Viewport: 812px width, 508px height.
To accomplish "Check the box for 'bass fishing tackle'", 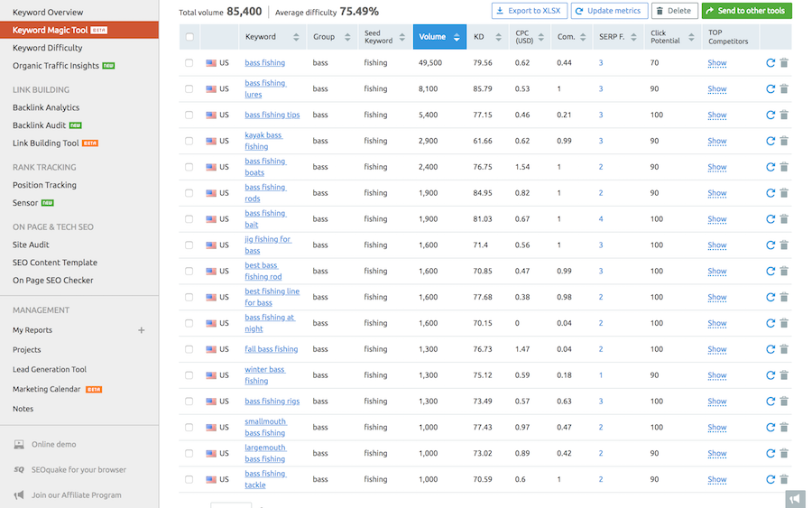I will pos(189,479).
